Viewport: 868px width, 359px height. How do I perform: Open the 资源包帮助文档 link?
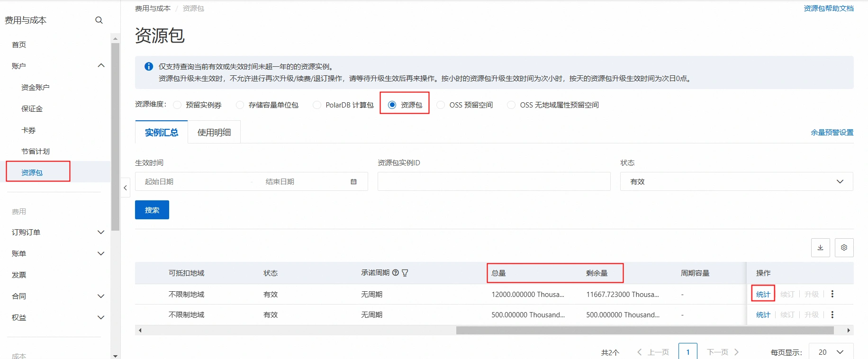click(x=829, y=8)
